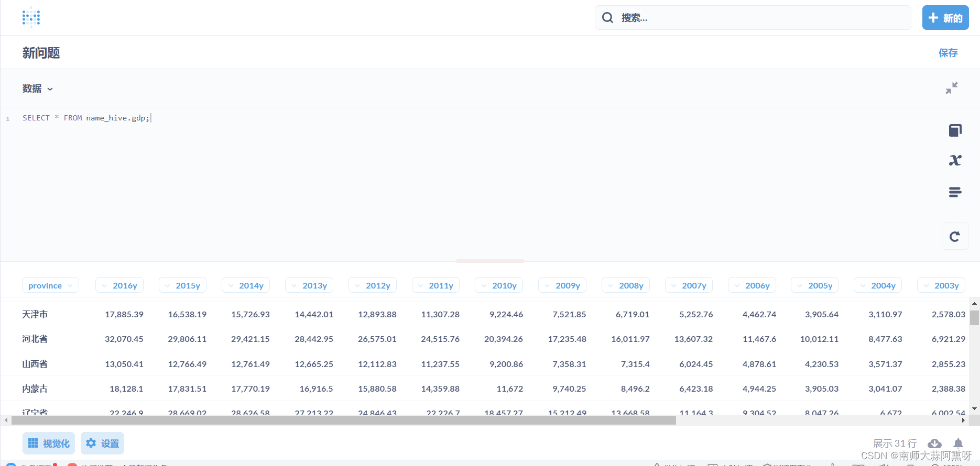This screenshot has height=466, width=980.
Task: Collapse the SQL editor with the contract icon
Action: coord(952,88)
